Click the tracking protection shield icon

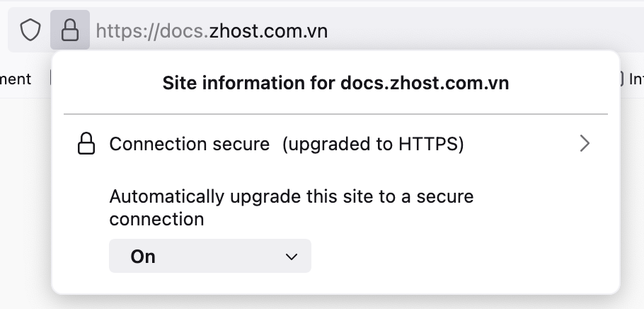click(30, 30)
